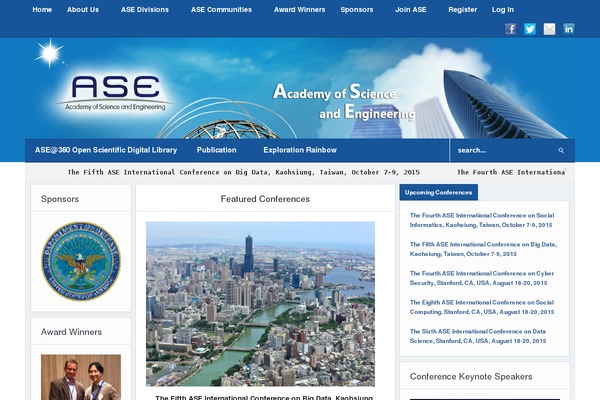Screen dimensions: 600x400
Task: Open Eighth ASE Social Computing conference link
Action: coord(482,307)
